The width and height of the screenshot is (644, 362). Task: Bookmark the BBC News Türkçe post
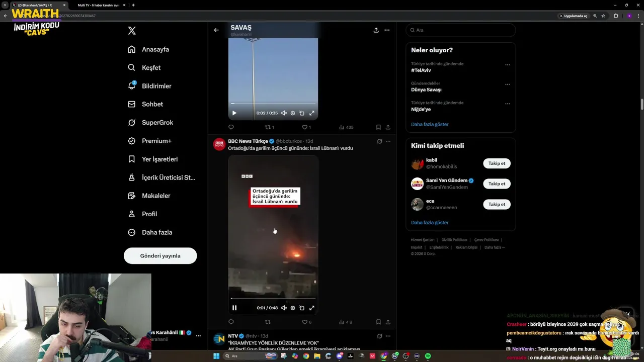coord(378,322)
